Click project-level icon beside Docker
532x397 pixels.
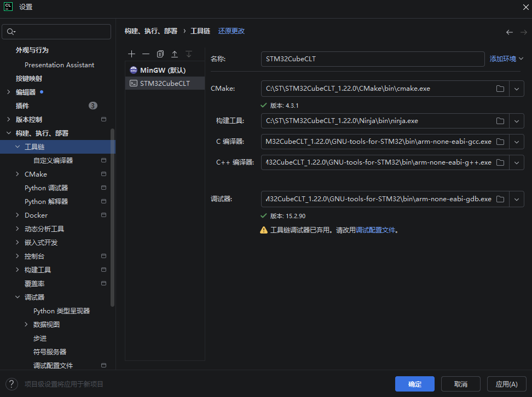[x=104, y=215]
